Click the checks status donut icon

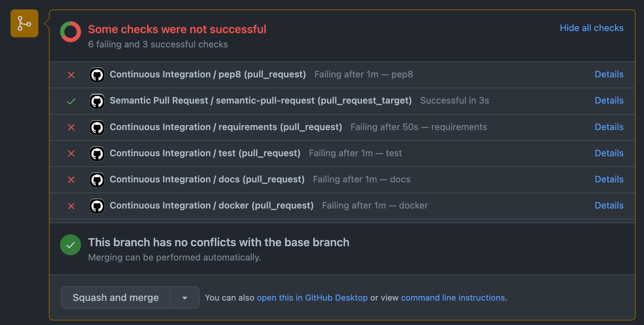pos(71,32)
